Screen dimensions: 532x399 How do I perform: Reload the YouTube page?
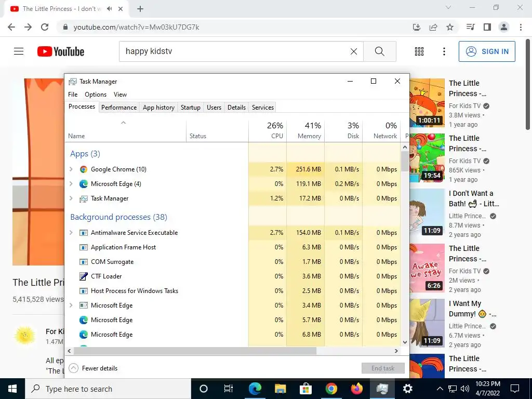click(45, 27)
